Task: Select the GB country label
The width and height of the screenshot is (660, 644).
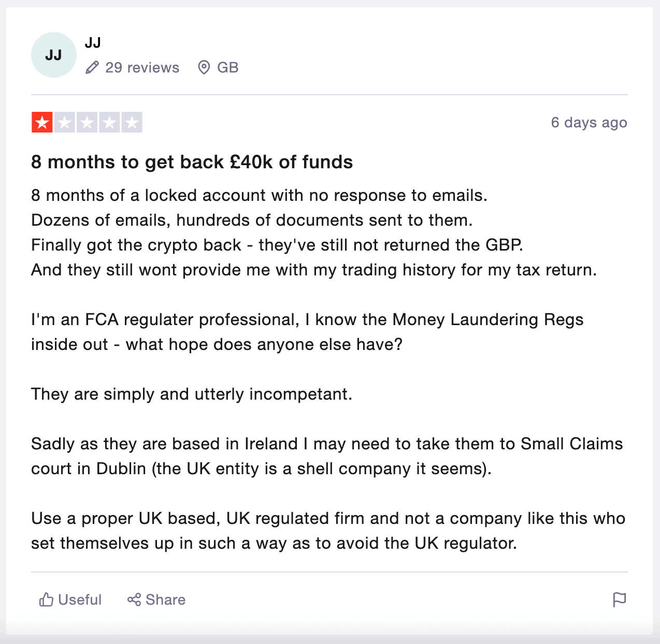Action: [x=227, y=67]
